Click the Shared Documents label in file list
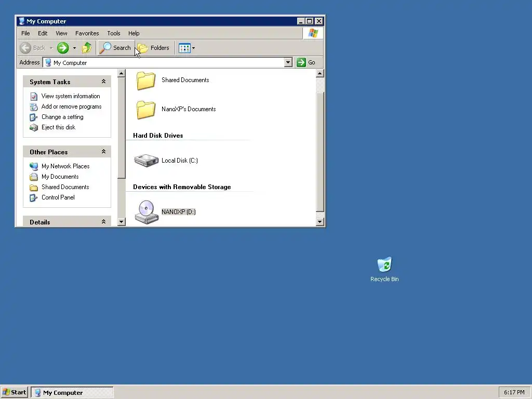The image size is (532, 399). pos(185,80)
